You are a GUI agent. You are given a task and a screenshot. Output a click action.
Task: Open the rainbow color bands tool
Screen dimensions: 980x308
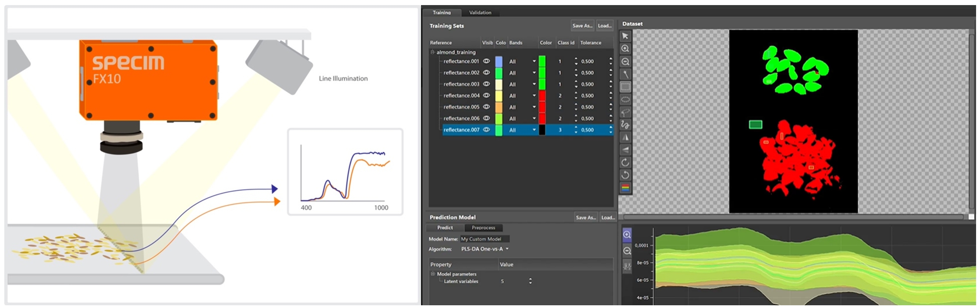pyautogui.click(x=625, y=188)
